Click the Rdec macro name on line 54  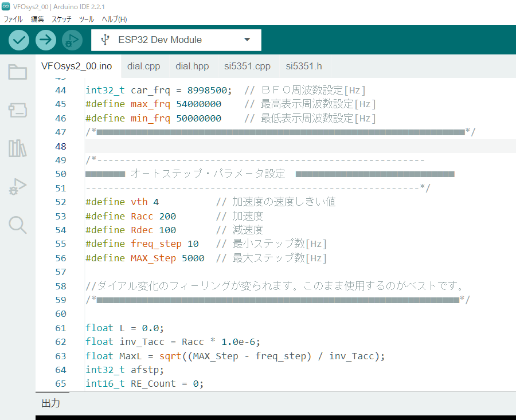click(142, 230)
